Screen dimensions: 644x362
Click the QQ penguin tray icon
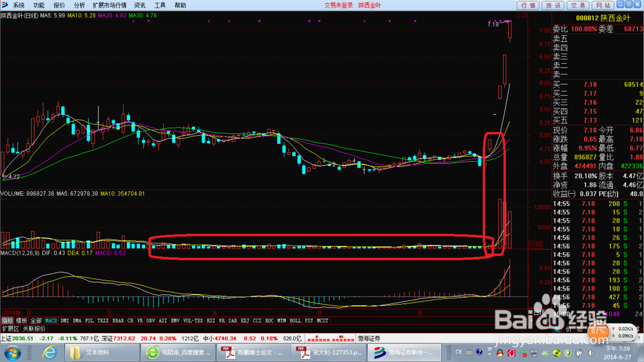pos(500,353)
